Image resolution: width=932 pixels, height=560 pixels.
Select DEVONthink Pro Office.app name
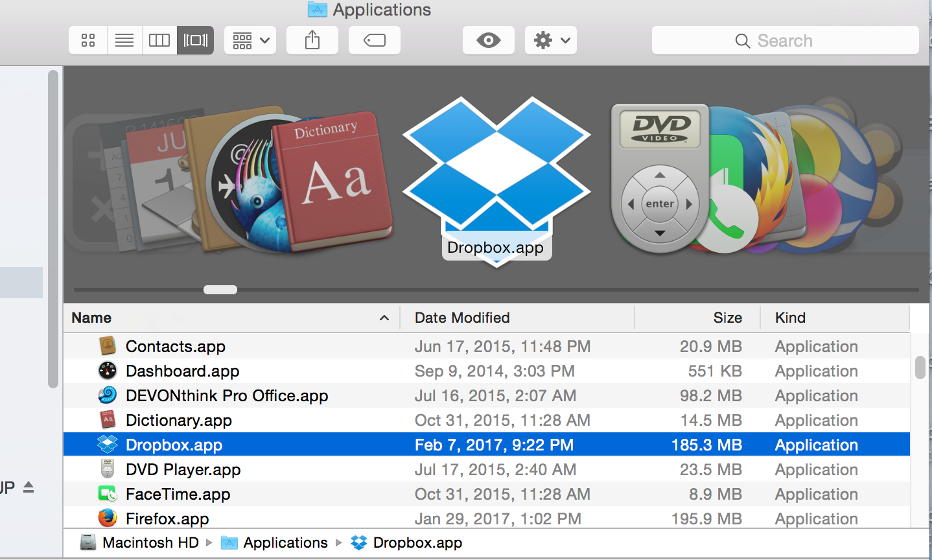pyautogui.click(x=227, y=395)
